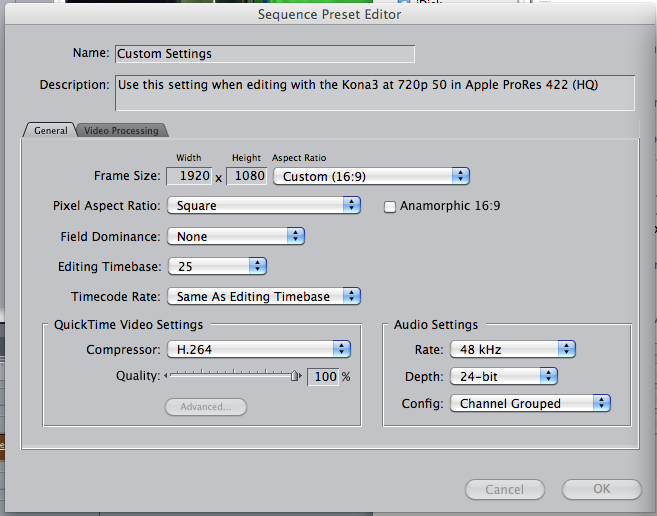The width and height of the screenshot is (657, 516).
Task: Open the Editing Timebase dropdown
Action: click(x=217, y=266)
